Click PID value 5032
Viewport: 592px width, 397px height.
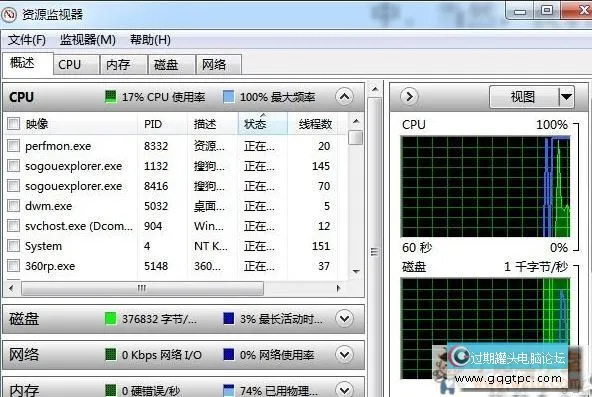156,206
